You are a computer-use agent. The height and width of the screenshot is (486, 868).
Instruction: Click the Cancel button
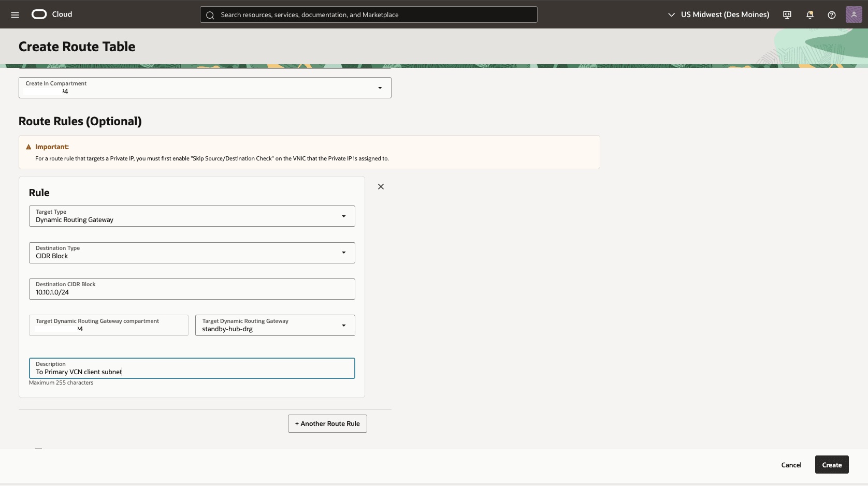click(x=791, y=464)
